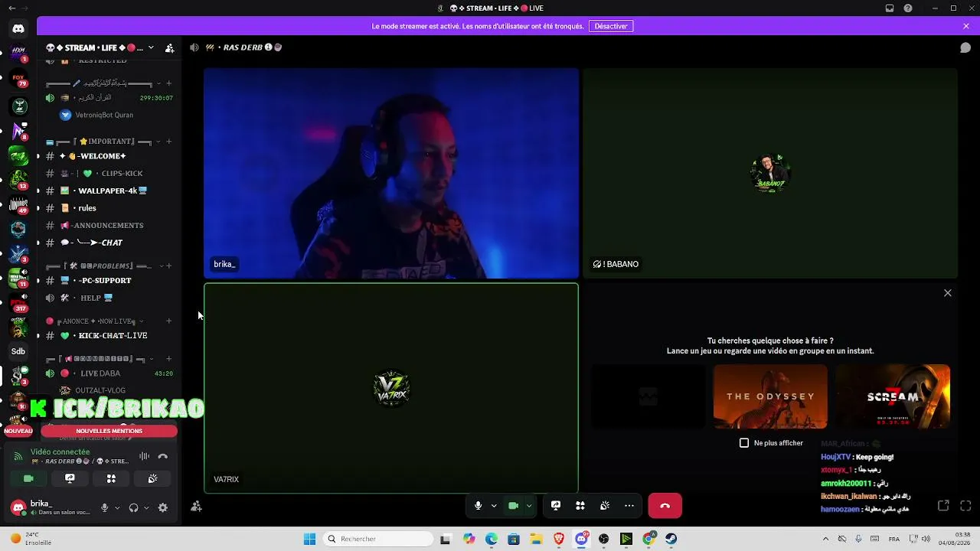Open noise suppression waveform icon

click(144, 456)
